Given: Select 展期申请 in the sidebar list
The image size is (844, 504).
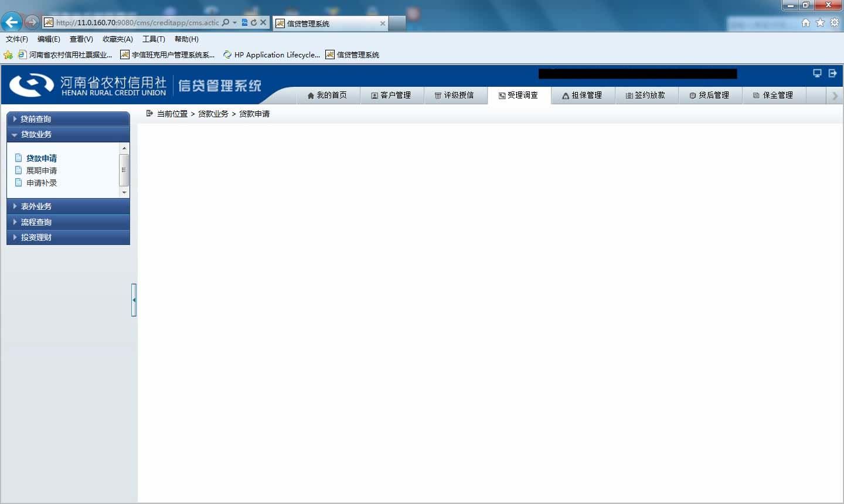Looking at the screenshot, I should (42, 171).
